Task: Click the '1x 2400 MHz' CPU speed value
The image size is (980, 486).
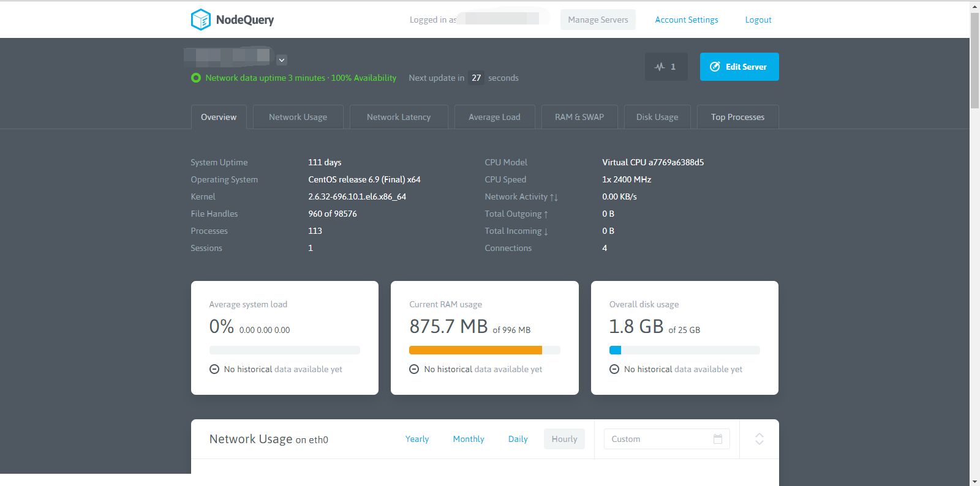Action: (x=627, y=179)
